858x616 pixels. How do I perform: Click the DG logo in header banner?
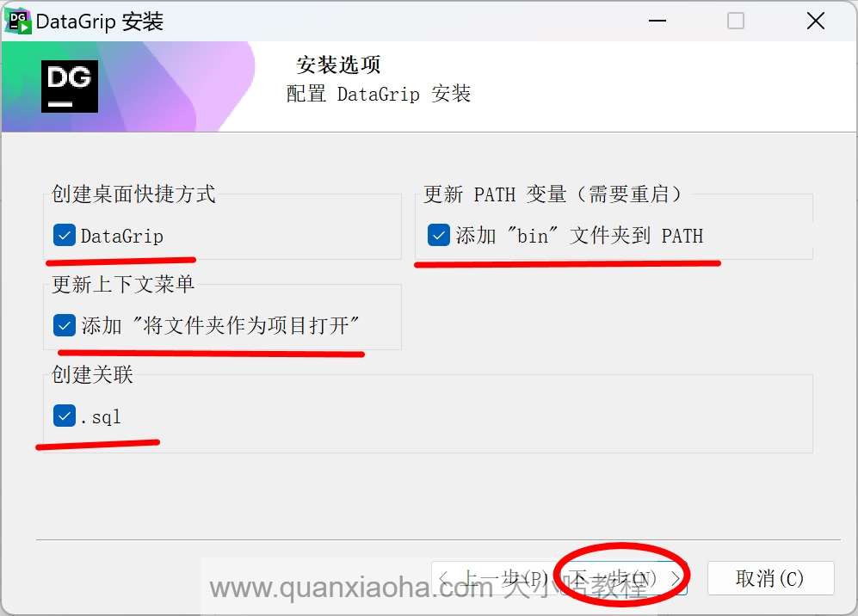click(x=70, y=86)
